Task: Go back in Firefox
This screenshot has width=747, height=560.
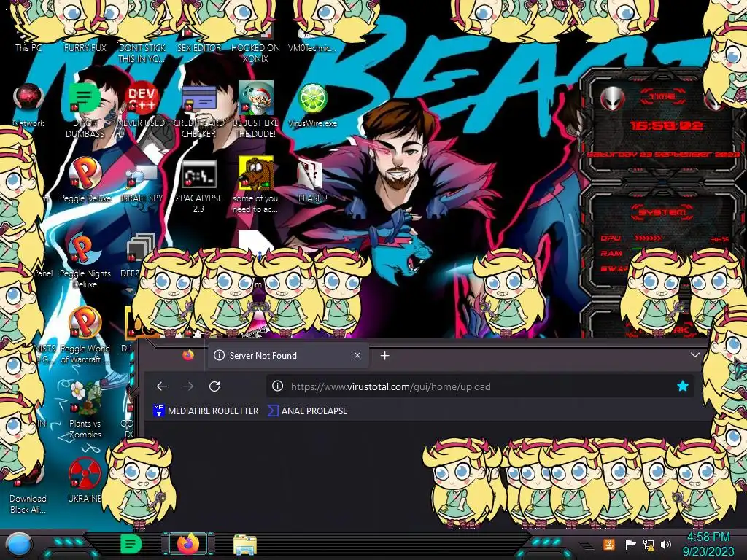Action: 162,386
